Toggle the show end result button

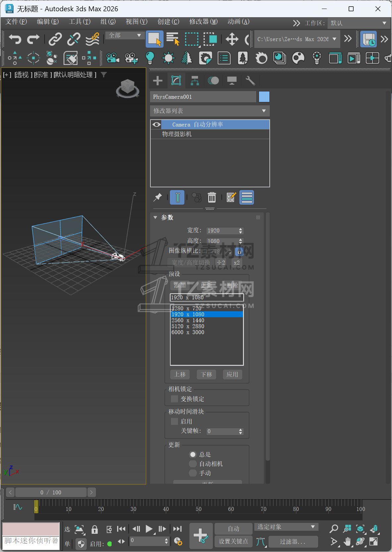pos(177,197)
